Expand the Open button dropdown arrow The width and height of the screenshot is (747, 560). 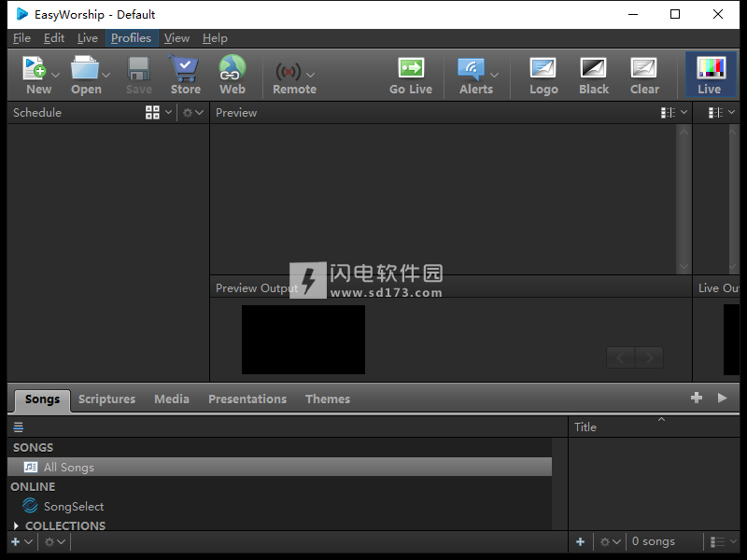(106, 75)
